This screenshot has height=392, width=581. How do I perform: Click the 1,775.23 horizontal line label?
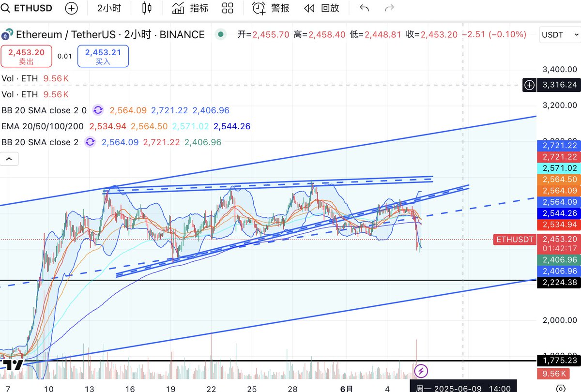tap(559, 361)
